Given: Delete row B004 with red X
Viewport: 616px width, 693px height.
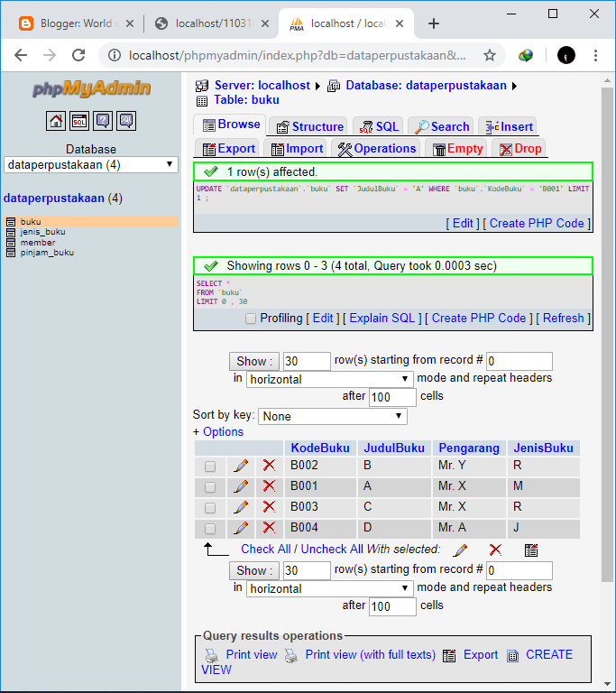Looking at the screenshot, I should pos(269,527).
